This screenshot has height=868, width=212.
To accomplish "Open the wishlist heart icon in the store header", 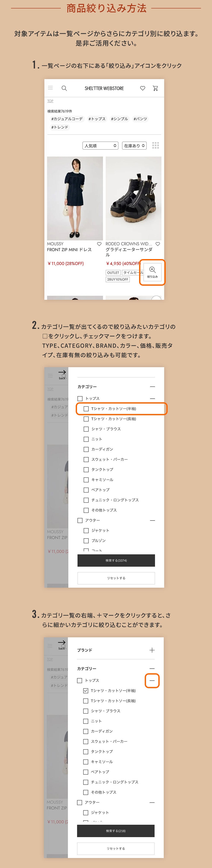I will 143,88.
